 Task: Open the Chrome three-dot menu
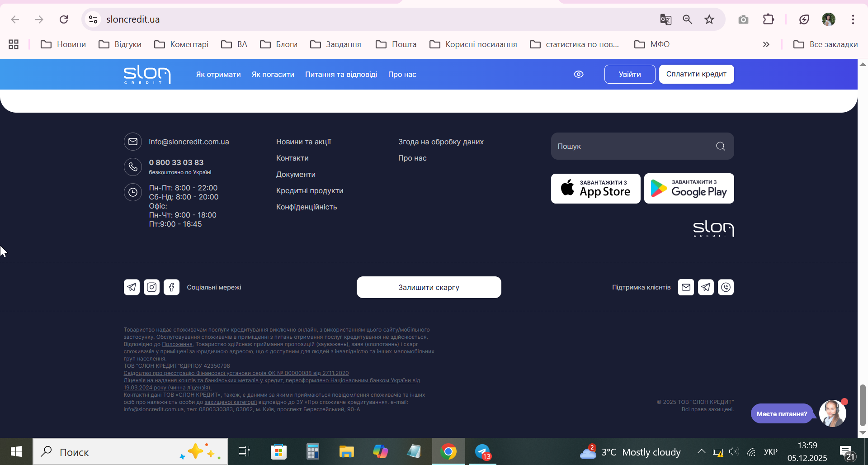pos(853,19)
